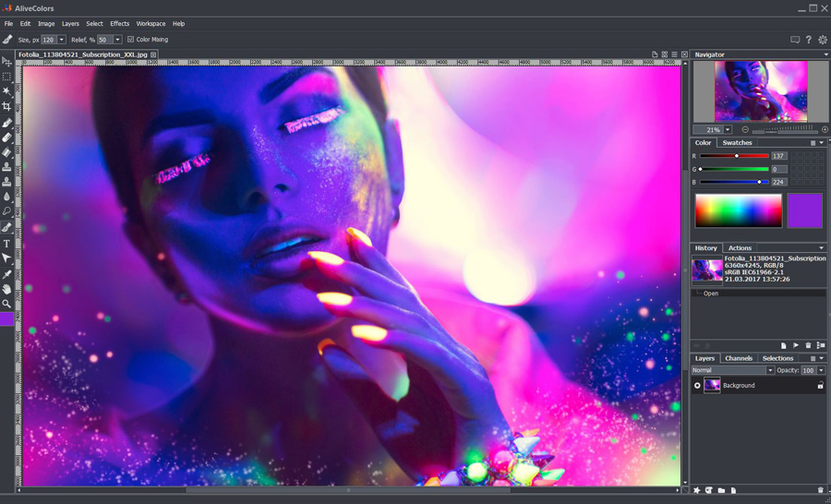The image size is (831, 504).
Task: Pick a color from the spectrum box
Action: [x=739, y=210]
